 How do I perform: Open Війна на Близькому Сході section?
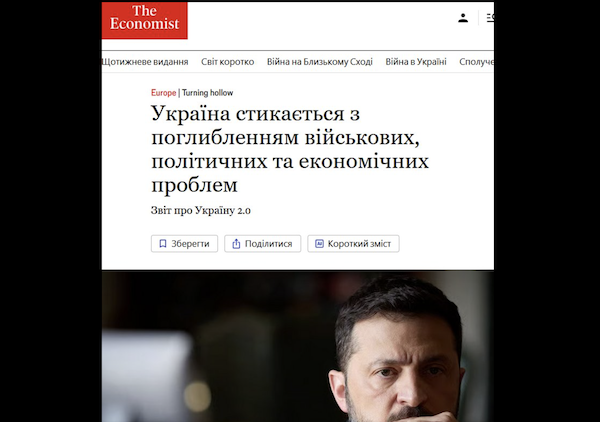(320, 62)
